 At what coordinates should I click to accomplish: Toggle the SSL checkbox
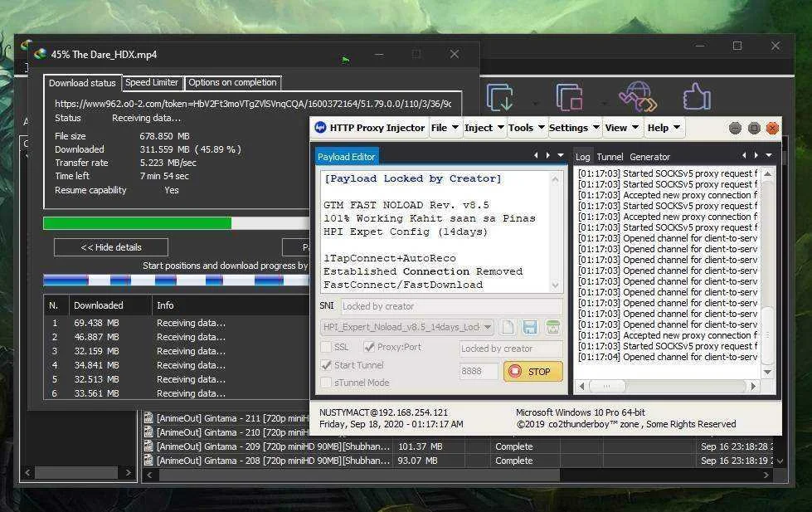coord(326,347)
